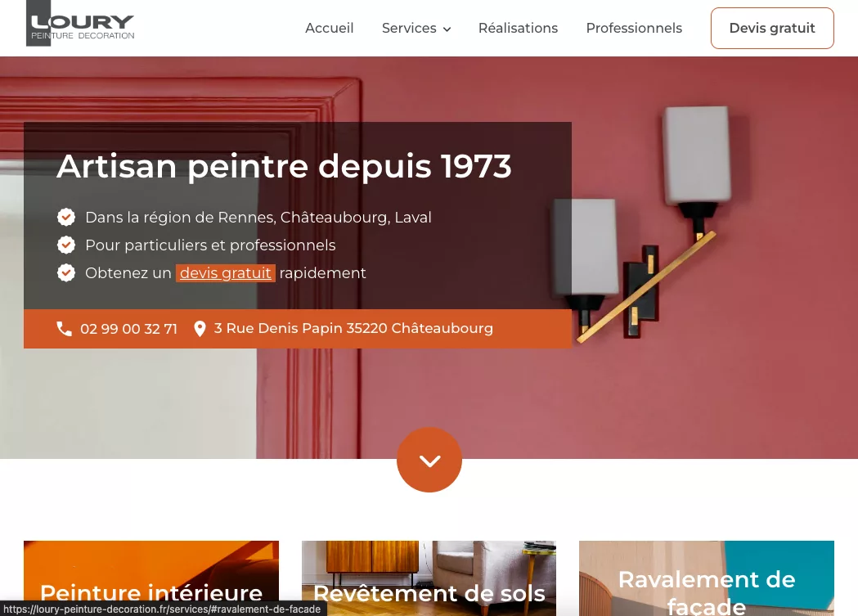Open the 3 Rue Denis Papin address link

pos(353,328)
